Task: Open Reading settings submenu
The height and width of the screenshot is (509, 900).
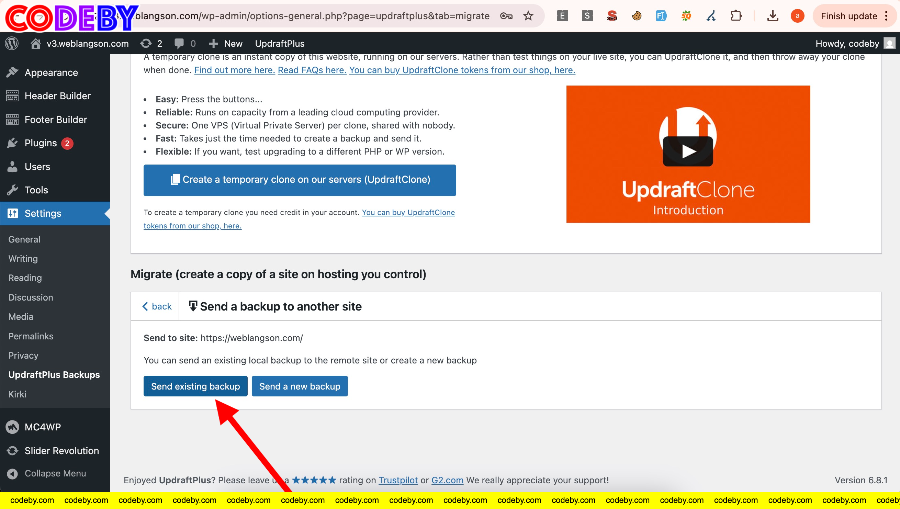Action: tap(25, 278)
